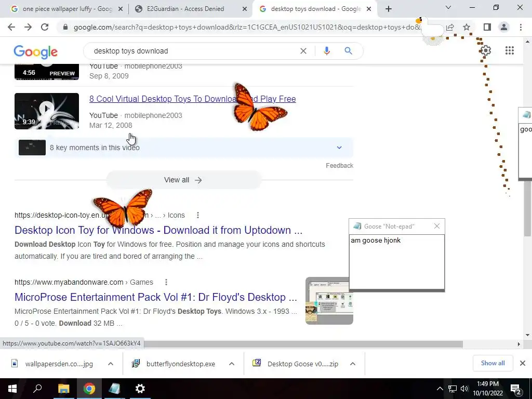Open File Explorer from the taskbar
The width and height of the screenshot is (532, 399).
coord(63,389)
